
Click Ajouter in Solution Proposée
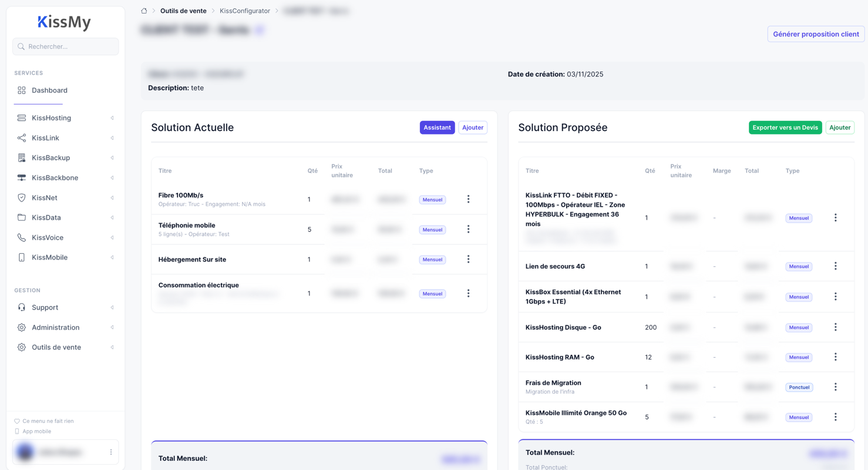[840, 127]
